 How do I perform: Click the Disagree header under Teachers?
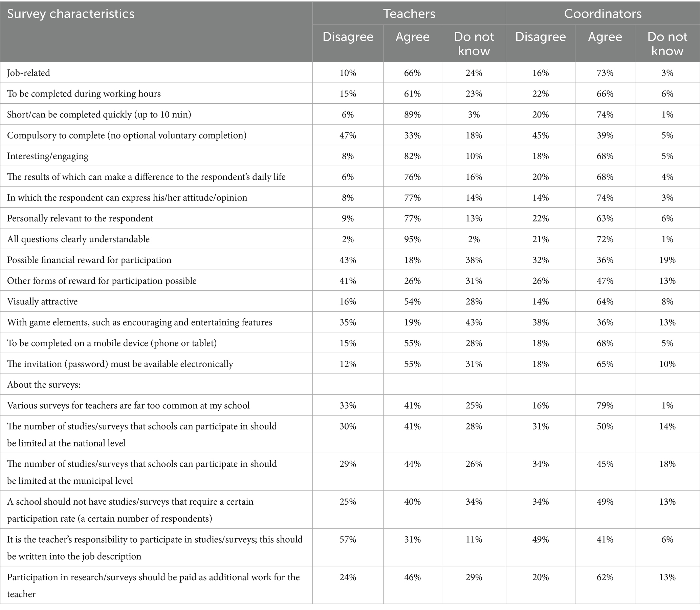coord(348,37)
